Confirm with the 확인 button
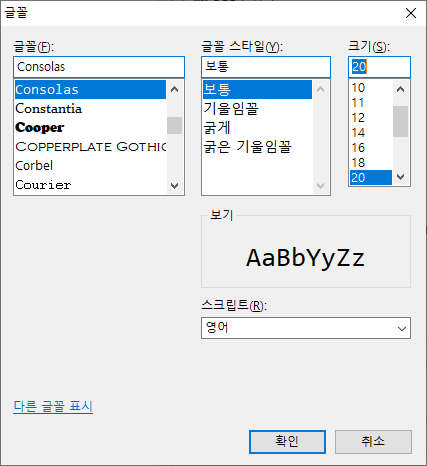The image size is (427, 466). (287, 442)
